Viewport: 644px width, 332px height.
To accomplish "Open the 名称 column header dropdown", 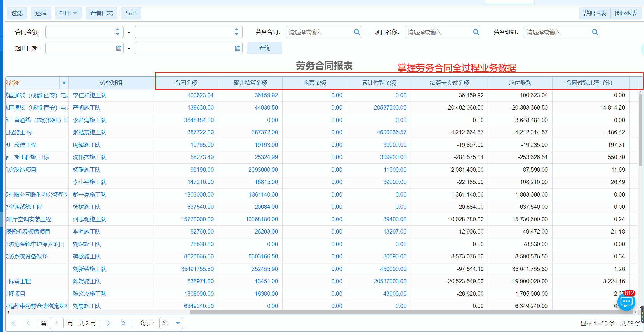I will point(64,83).
